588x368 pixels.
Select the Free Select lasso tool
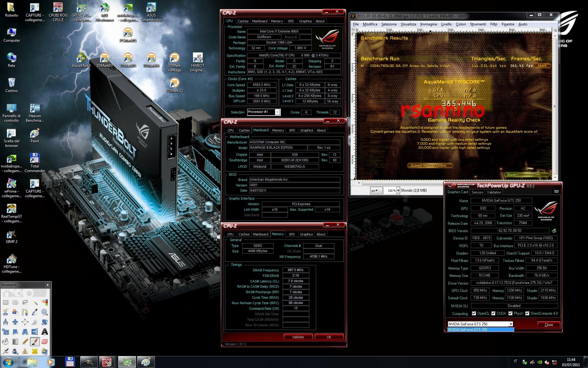click(25, 302)
